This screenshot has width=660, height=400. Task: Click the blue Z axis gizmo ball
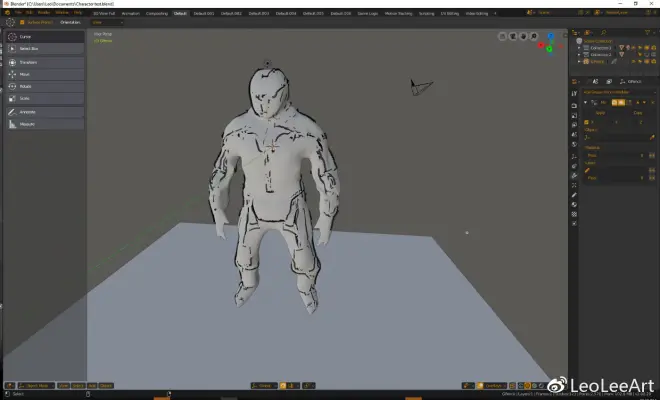551,37
